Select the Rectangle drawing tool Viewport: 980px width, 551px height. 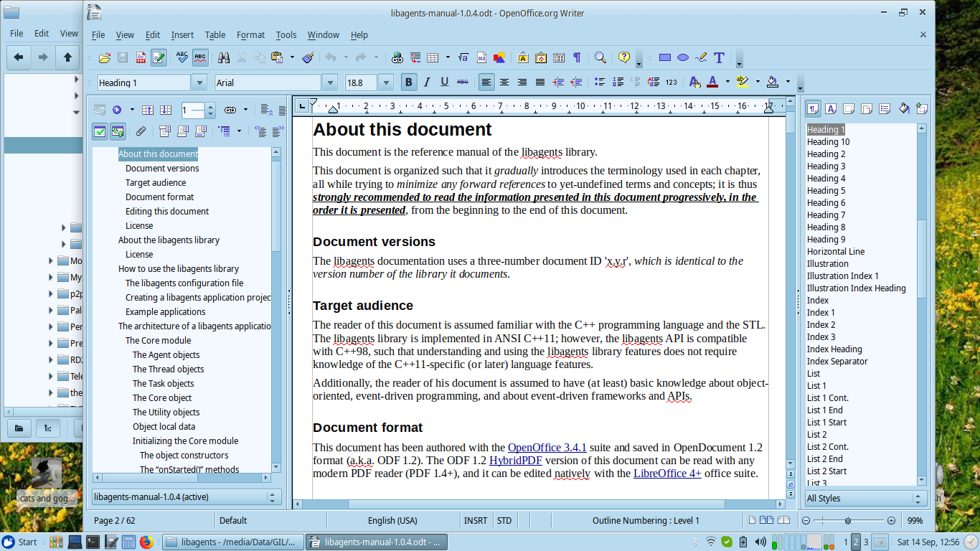[665, 58]
